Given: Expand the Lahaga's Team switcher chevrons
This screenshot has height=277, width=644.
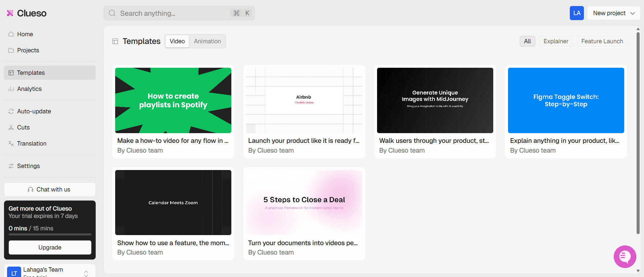Looking at the screenshot, I should pos(86,273).
